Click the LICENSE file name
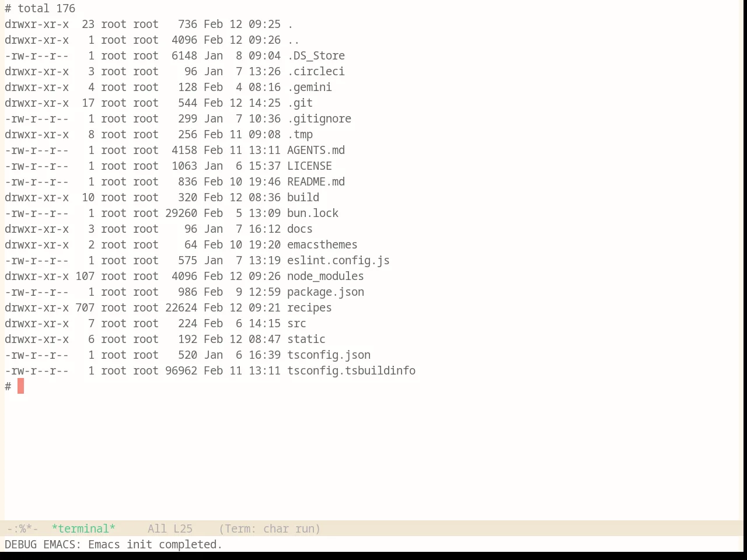The height and width of the screenshot is (560, 747). pyautogui.click(x=309, y=166)
